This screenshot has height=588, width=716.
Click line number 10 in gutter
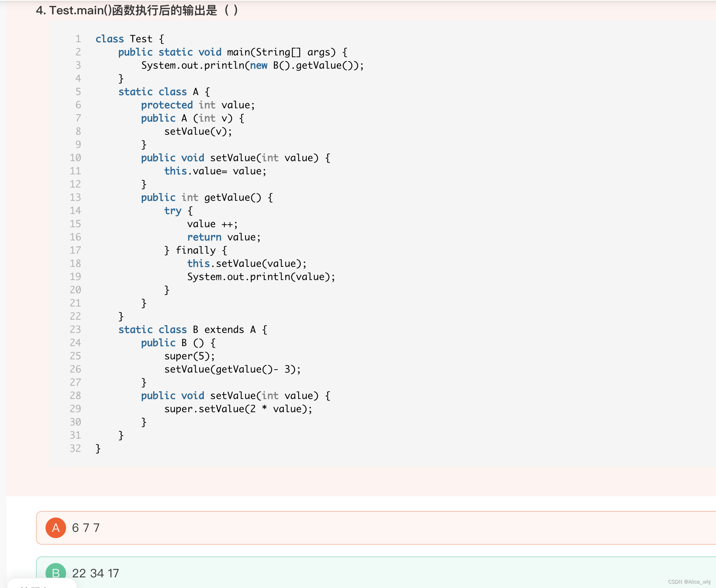(75, 158)
